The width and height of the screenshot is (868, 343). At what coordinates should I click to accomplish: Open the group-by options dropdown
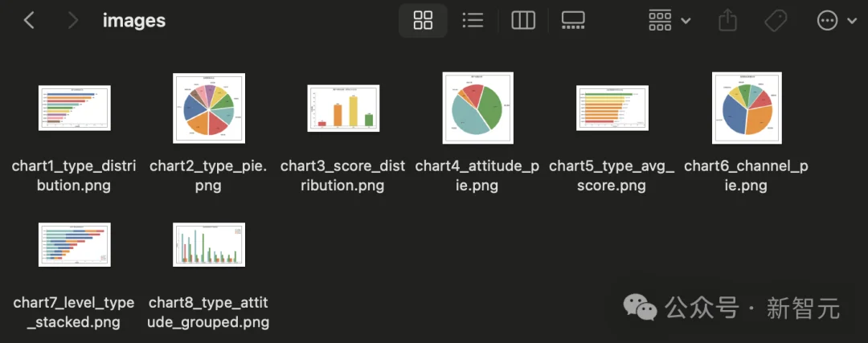tap(669, 21)
